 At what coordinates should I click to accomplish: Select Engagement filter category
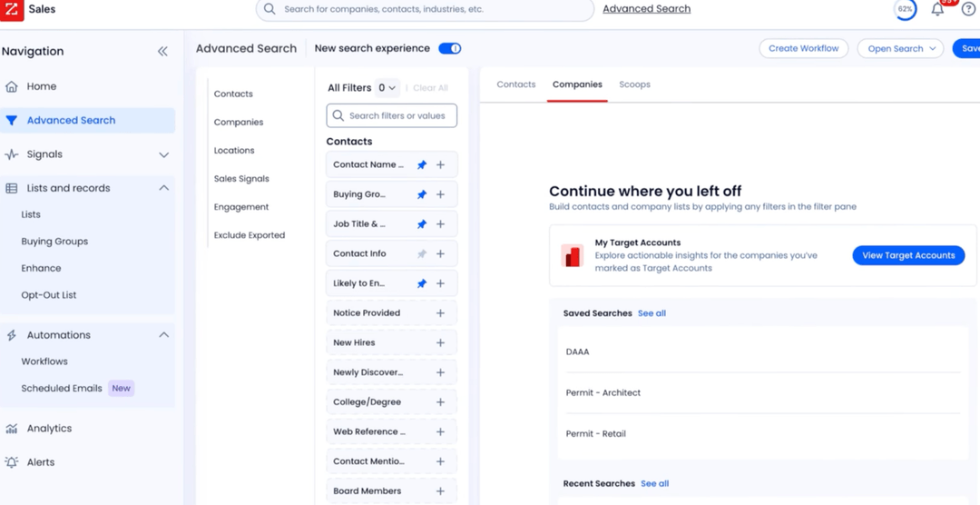pos(241,206)
